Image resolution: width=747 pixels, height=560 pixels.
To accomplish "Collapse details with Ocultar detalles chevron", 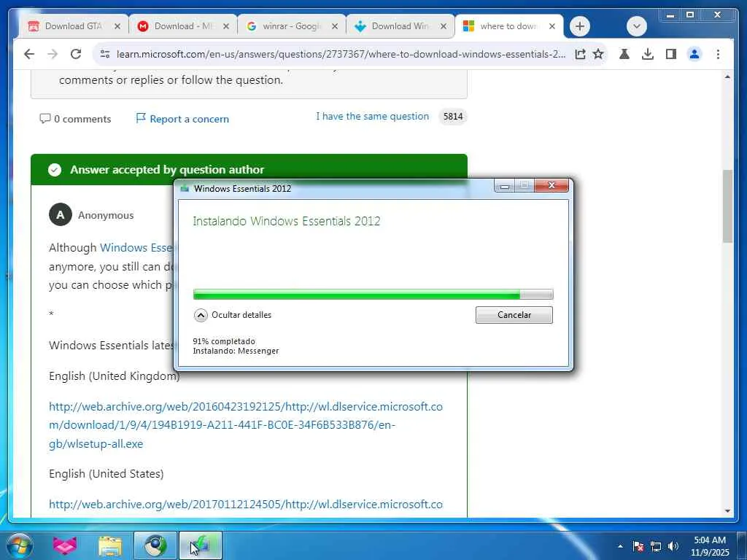I will [201, 315].
